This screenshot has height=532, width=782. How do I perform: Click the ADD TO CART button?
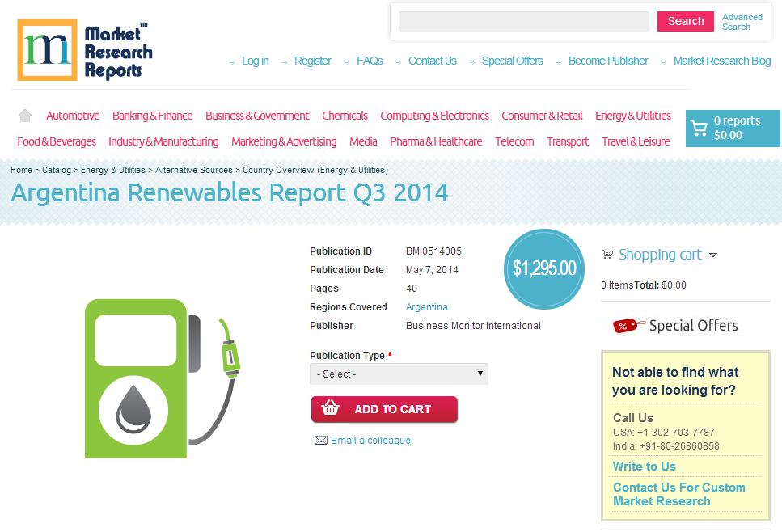[384, 409]
